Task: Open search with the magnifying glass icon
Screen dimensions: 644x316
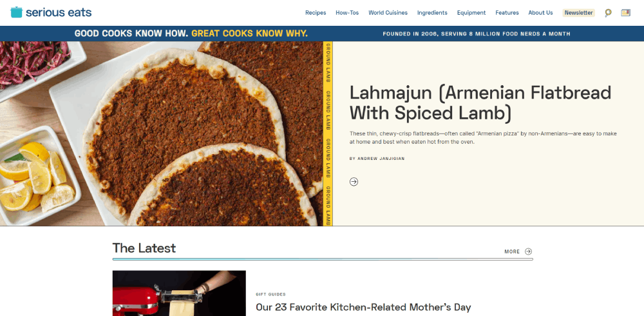Action: (x=609, y=13)
